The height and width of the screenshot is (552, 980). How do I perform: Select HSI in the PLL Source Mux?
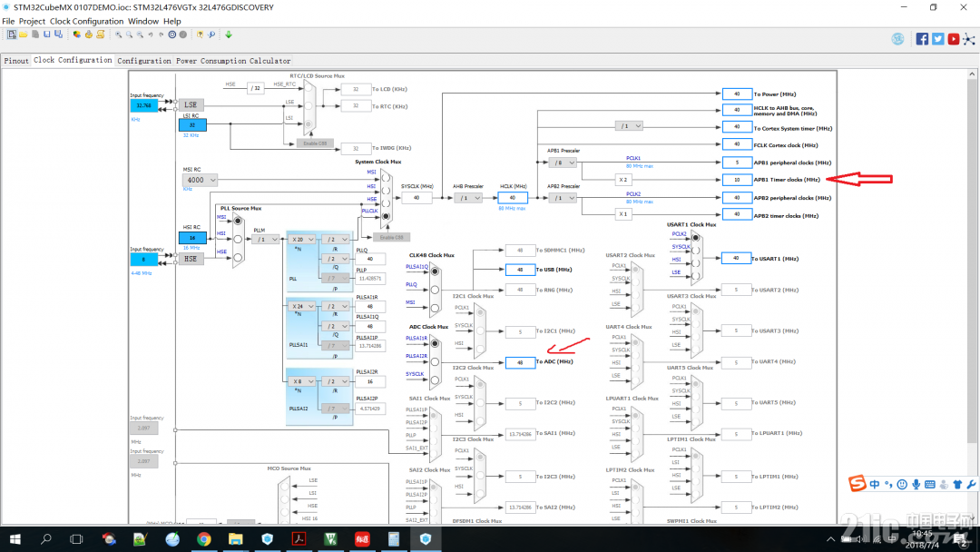point(238,239)
